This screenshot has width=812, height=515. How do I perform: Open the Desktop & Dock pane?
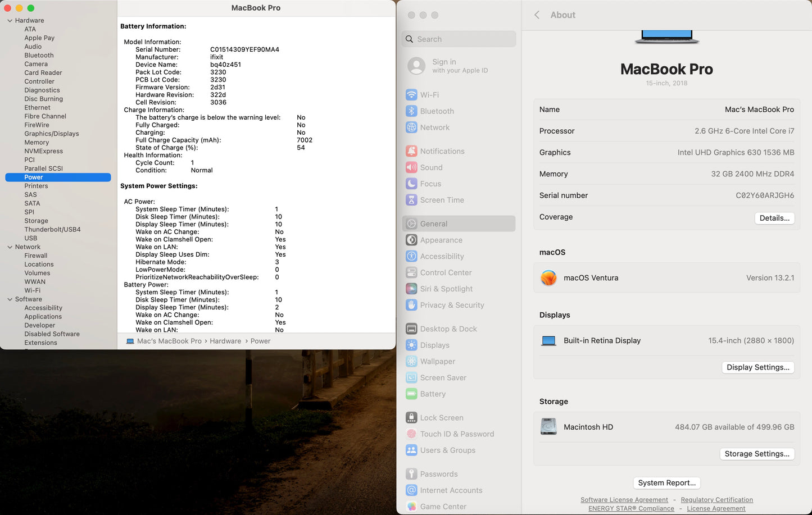[448, 329]
